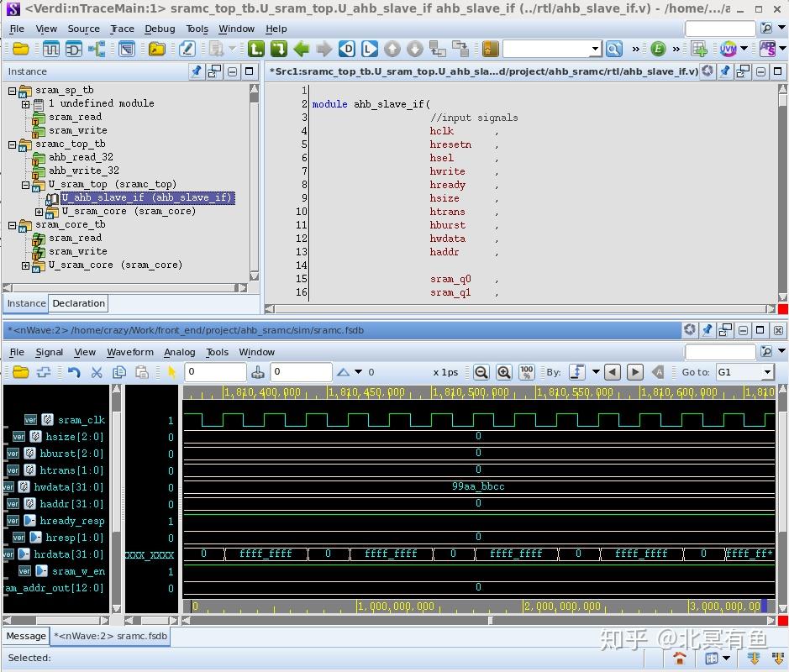Click the 100% zoom-fit icon in nWave
The height and width of the screenshot is (672, 789).
pyautogui.click(x=527, y=372)
